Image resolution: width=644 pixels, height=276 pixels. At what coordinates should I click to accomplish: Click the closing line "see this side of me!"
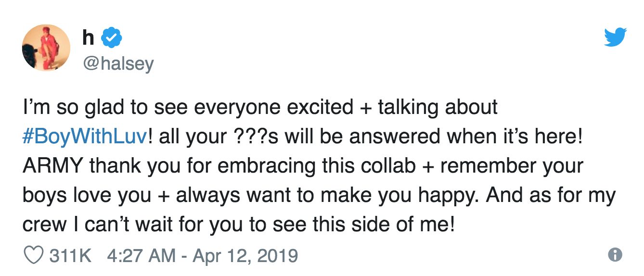pyautogui.click(x=361, y=225)
